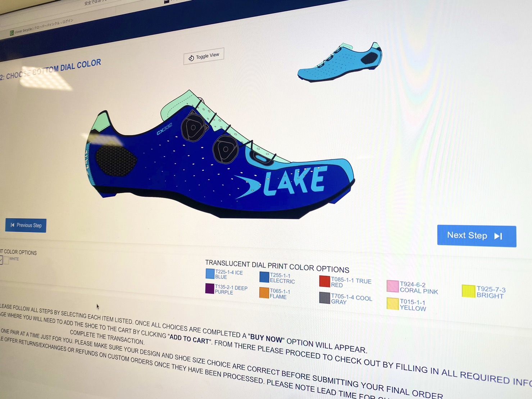
Task: Click the rotate icon in Toggle View
Action: point(191,58)
